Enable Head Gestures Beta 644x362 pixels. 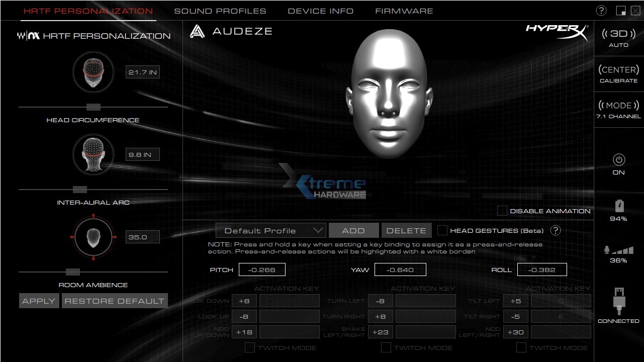[442, 230]
